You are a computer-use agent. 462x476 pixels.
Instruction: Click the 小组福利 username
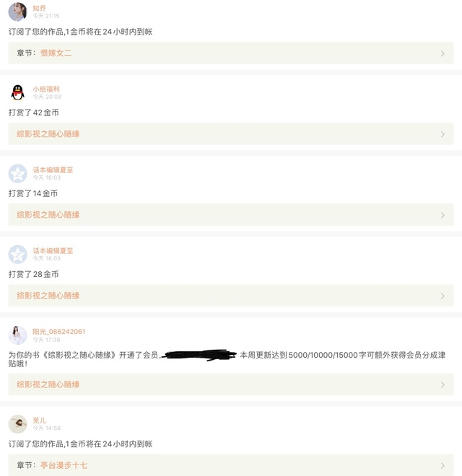(x=46, y=89)
